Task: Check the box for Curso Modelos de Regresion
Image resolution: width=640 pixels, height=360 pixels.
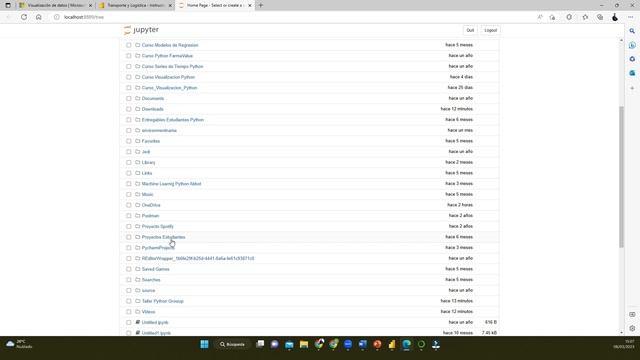Action: pyautogui.click(x=129, y=45)
